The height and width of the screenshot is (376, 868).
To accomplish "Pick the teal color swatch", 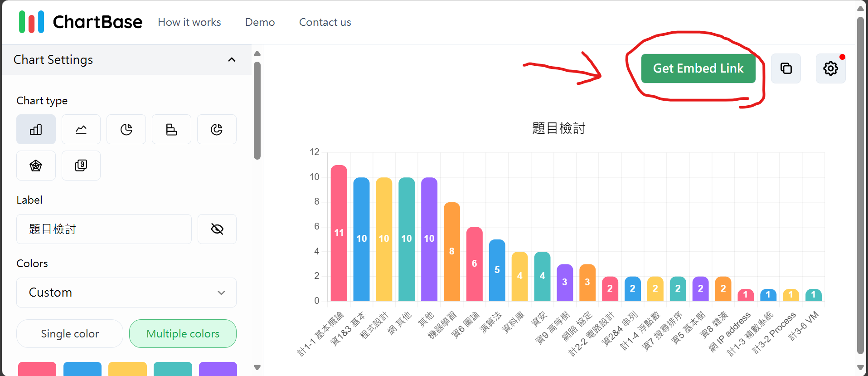I will pyautogui.click(x=173, y=369).
